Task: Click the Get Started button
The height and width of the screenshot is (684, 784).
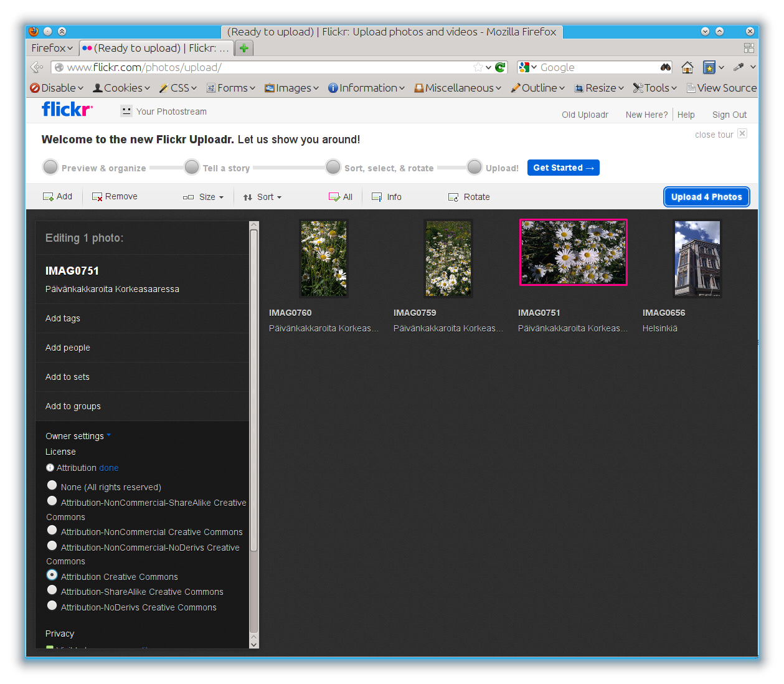Action: click(x=564, y=168)
